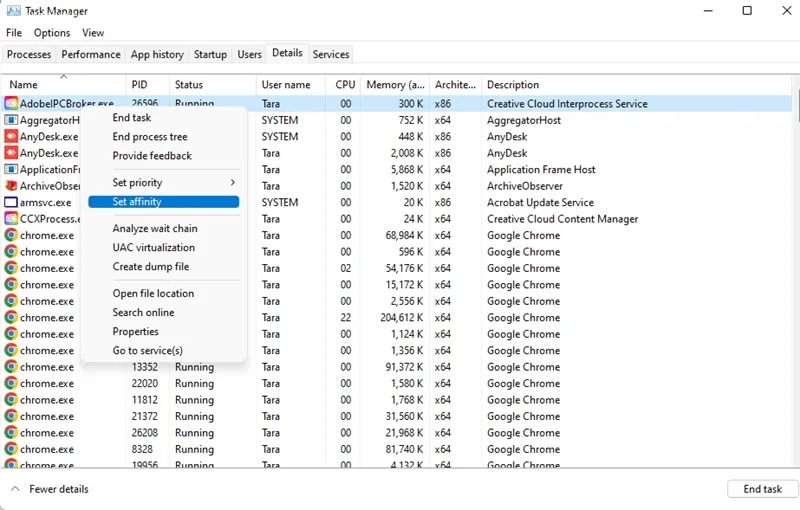Click the AggregatorHost process icon

[x=11, y=120]
